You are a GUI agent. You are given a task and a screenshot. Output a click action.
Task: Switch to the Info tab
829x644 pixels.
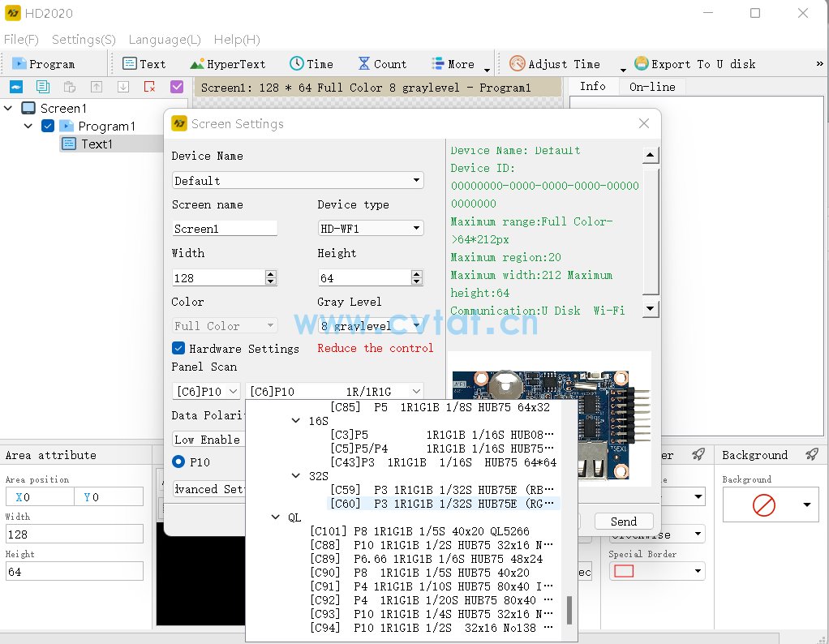click(593, 86)
